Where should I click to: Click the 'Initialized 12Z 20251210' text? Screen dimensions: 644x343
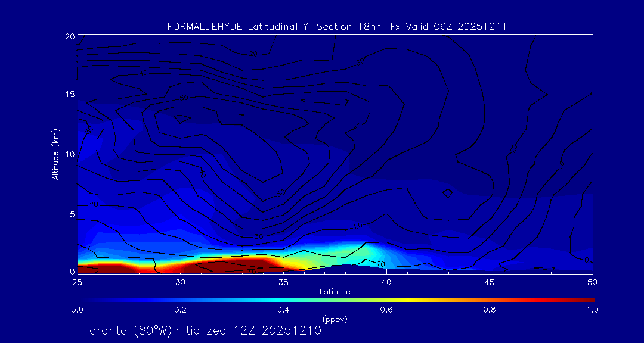click(x=246, y=330)
